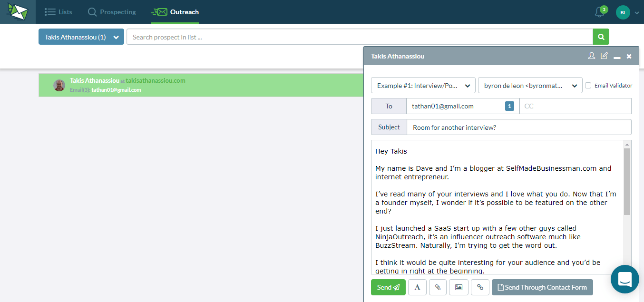Image resolution: width=644 pixels, height=302 pixels.
Task: Click the insert image icon
Action: point(459,287)
